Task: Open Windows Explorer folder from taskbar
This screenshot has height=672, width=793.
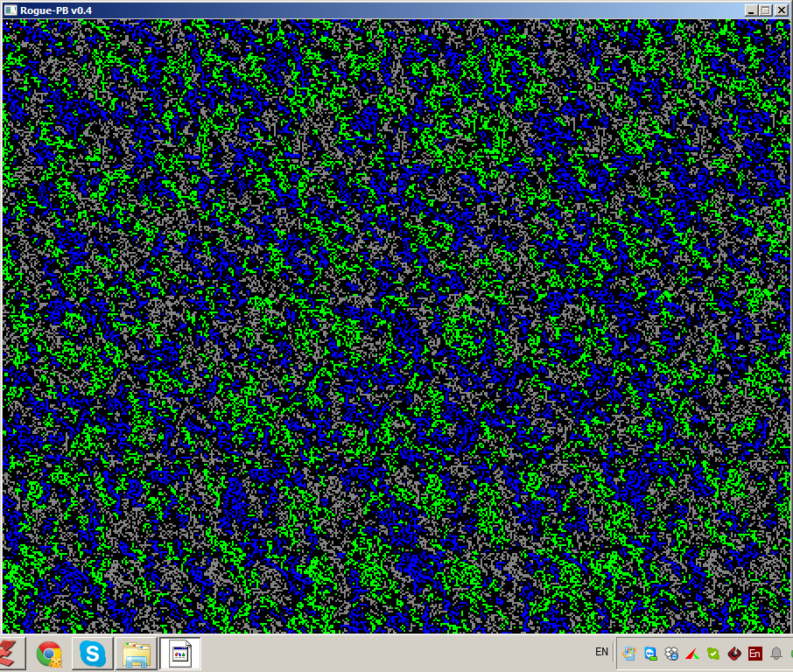Action: [136, 654]
